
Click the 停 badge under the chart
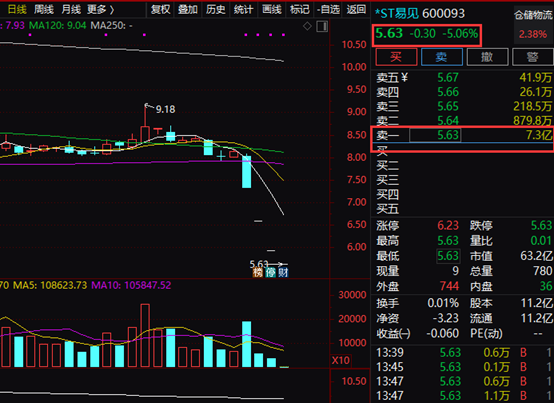[271, 272]
